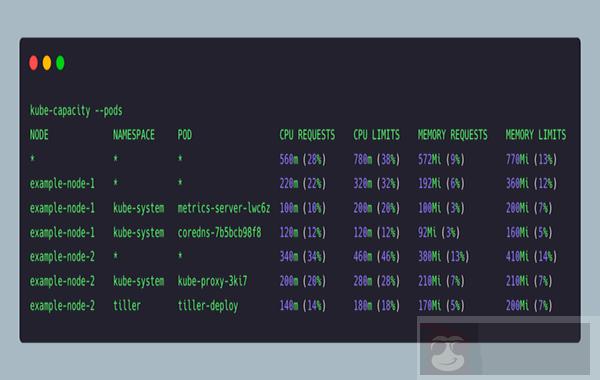Click the pod tiller-deploy
The height and width of the screenshot is (380, 600).
pos(208,306)
